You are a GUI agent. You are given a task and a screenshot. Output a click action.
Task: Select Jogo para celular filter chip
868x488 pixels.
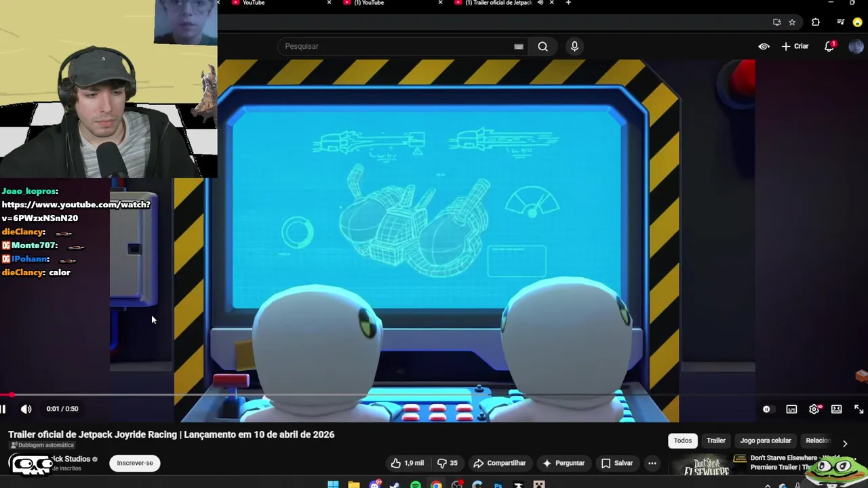click(766, 441)
